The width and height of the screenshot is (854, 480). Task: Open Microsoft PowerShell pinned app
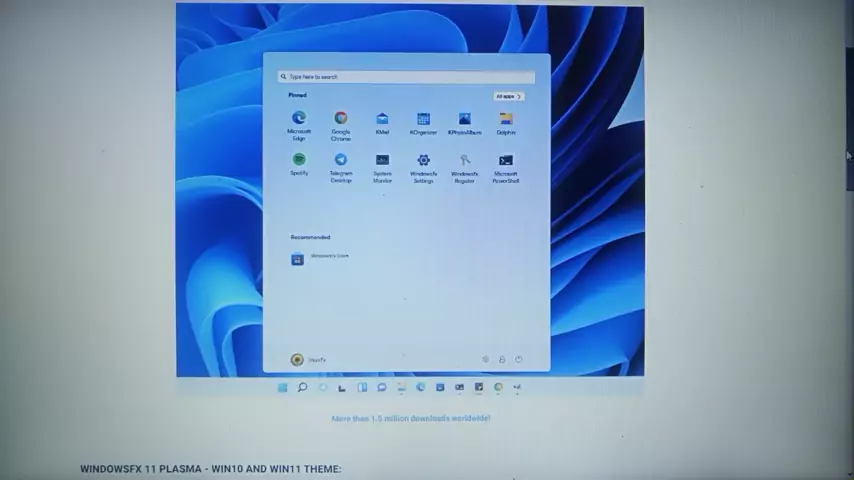pos(505,167)
